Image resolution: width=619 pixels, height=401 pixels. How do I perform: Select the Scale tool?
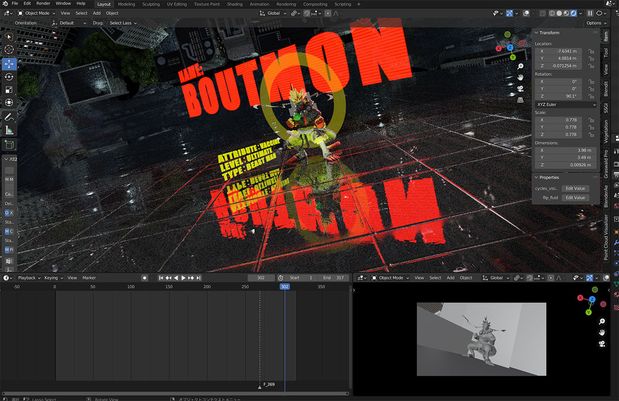coord(9,90)
